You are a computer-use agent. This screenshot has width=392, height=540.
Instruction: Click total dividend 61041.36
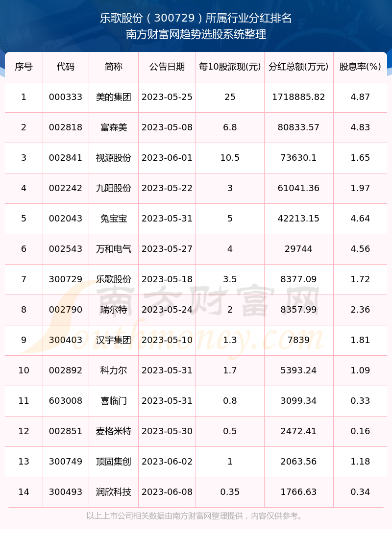coord(298,188)
